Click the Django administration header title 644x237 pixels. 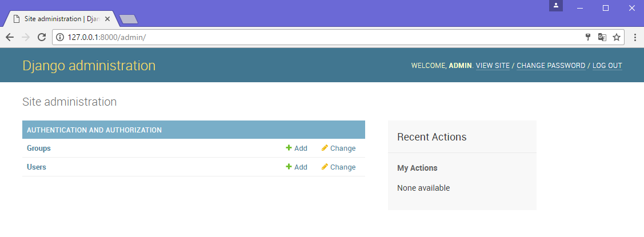[89, 66]
